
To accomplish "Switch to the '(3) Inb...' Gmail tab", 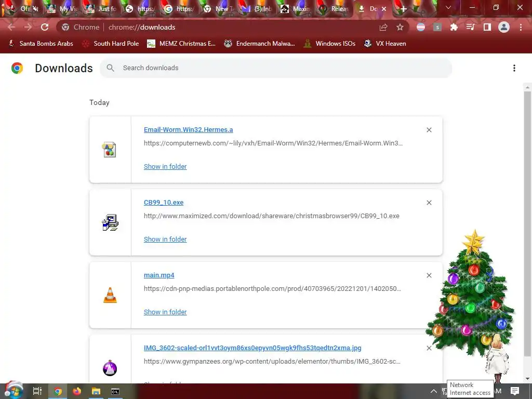I will tap(257, 9).
